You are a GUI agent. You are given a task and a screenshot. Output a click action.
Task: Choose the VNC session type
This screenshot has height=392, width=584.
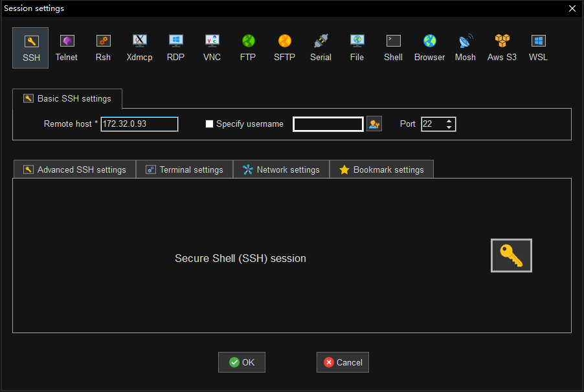[x=212, y=48]
